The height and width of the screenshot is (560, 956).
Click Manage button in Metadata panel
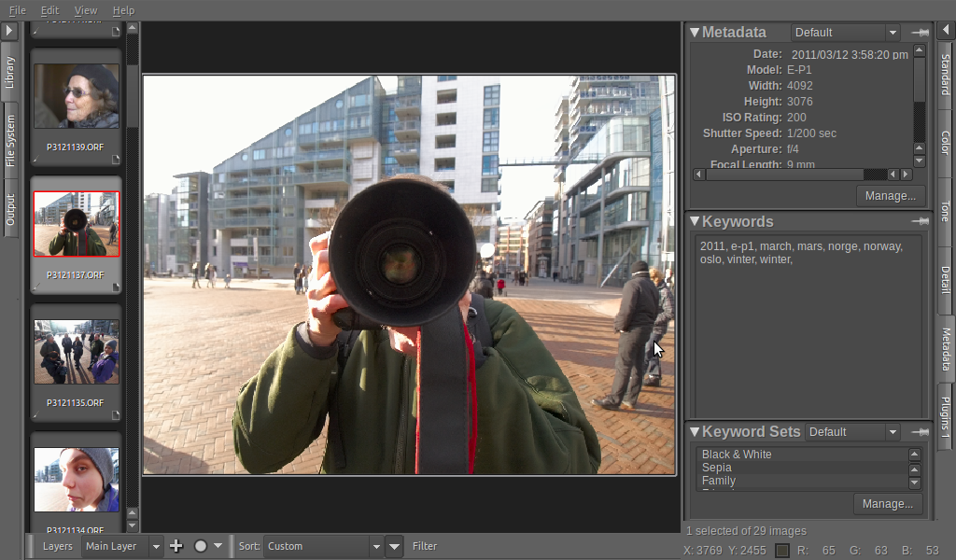click(x=890, y=196)
